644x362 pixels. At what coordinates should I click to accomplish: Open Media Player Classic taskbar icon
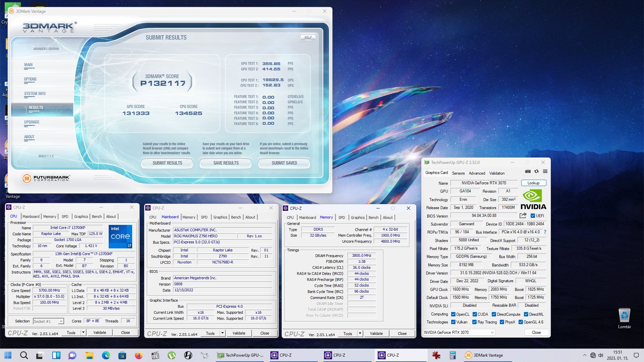(155, 355)
